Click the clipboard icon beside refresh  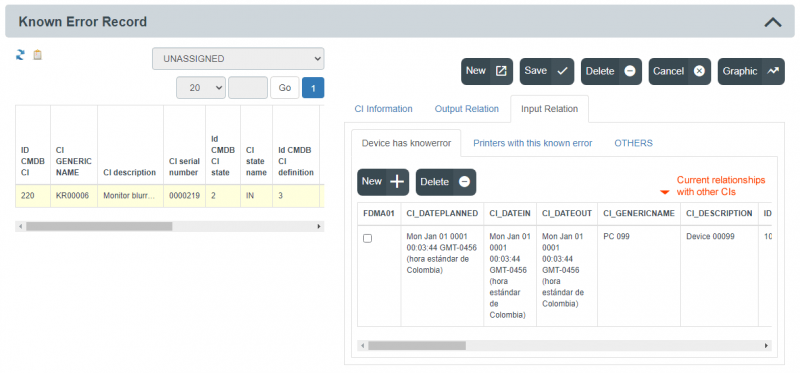pos(37,55)
